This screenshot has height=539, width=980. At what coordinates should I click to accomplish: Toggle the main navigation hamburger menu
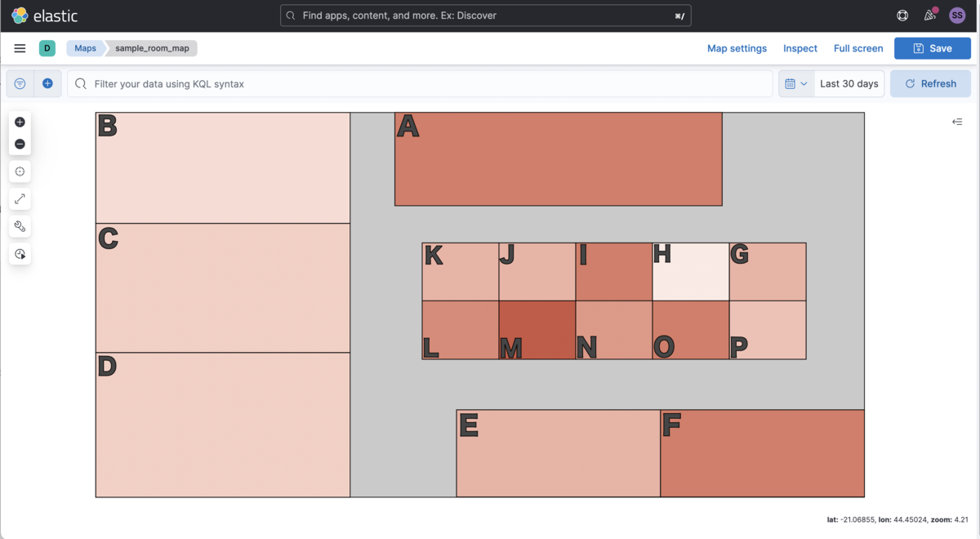tap(20, 48)
